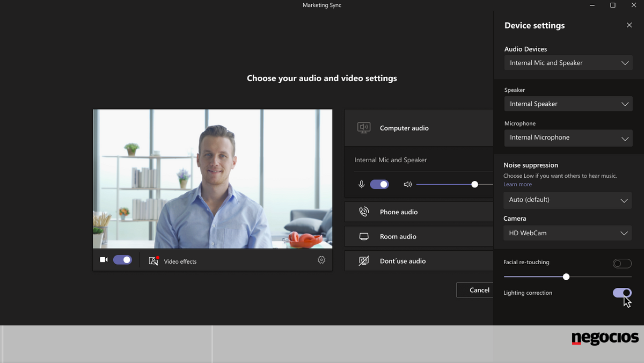Viewport: 644px width, 363px height.
Task: Open the Microphone dropdown
Action: pyautogui.click(x=568, y=137)
